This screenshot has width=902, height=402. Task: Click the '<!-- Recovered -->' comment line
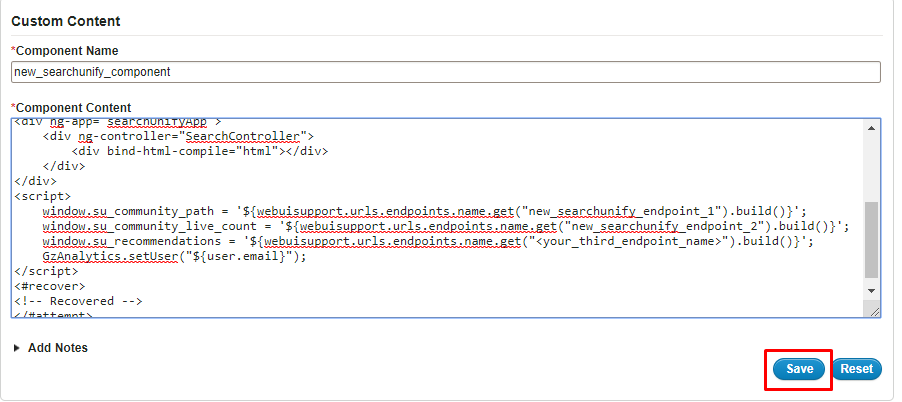point(78,301)
